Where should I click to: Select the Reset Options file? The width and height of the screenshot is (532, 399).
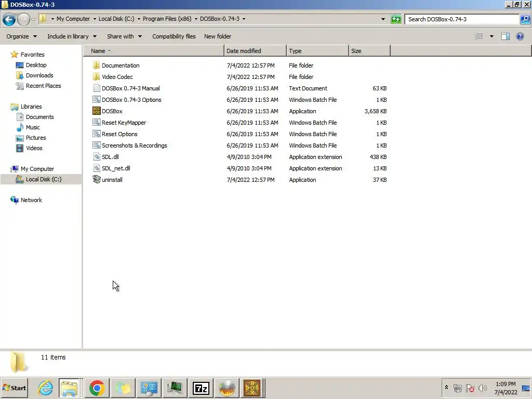[119, 134]
